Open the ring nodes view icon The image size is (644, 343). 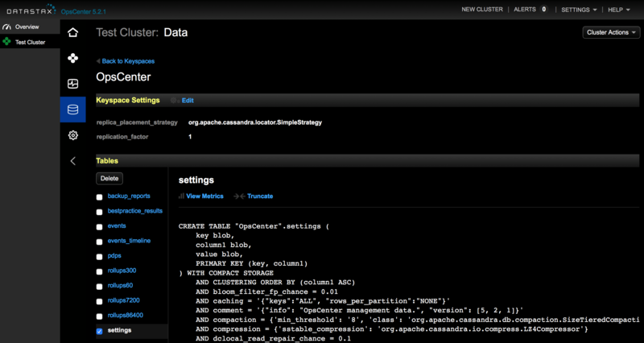click(72, 58)
